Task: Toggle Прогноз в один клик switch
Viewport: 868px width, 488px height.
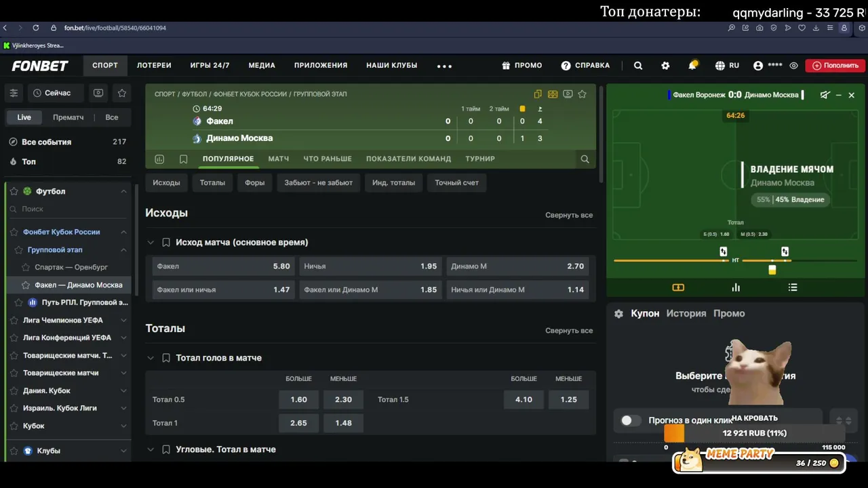Action: click(631, 420)
